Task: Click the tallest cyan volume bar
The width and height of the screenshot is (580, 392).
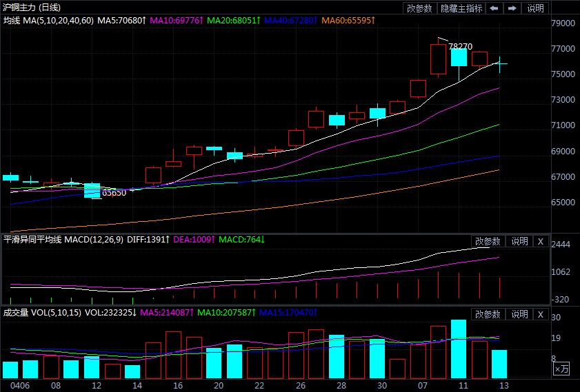Action: pyautogui.click(x=459, y=349)
